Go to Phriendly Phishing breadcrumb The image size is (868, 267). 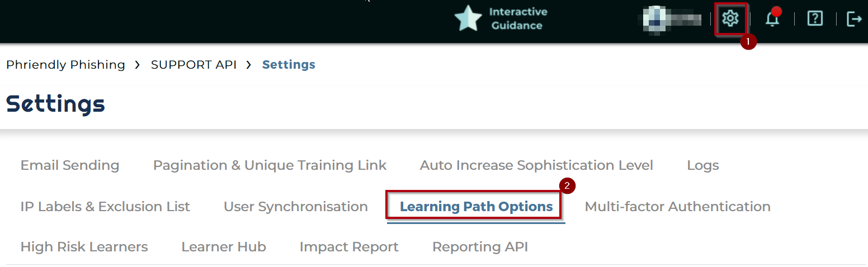65,65
